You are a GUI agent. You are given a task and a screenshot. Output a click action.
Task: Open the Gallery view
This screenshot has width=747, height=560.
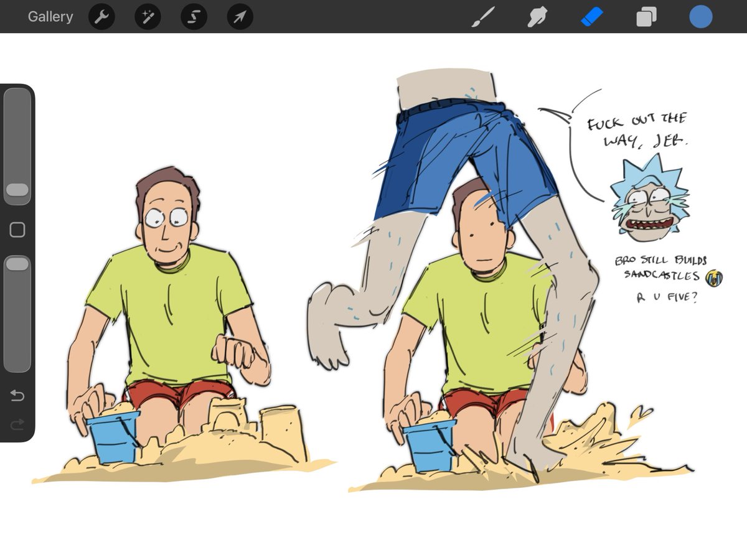50,17
